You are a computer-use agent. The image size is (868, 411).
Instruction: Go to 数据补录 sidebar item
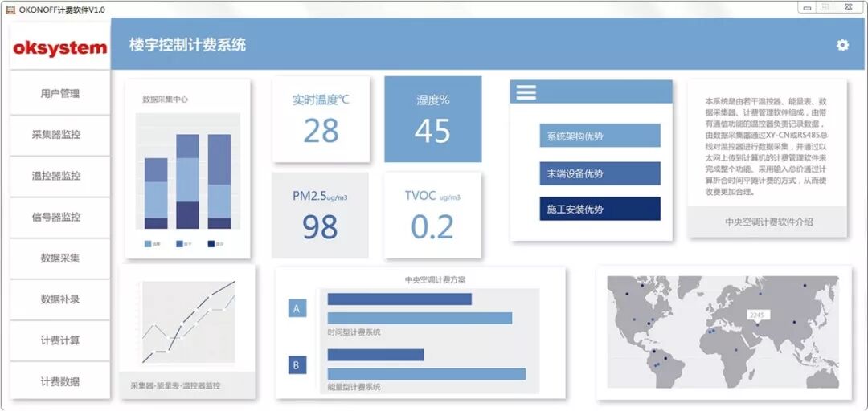tap(59, 299)
